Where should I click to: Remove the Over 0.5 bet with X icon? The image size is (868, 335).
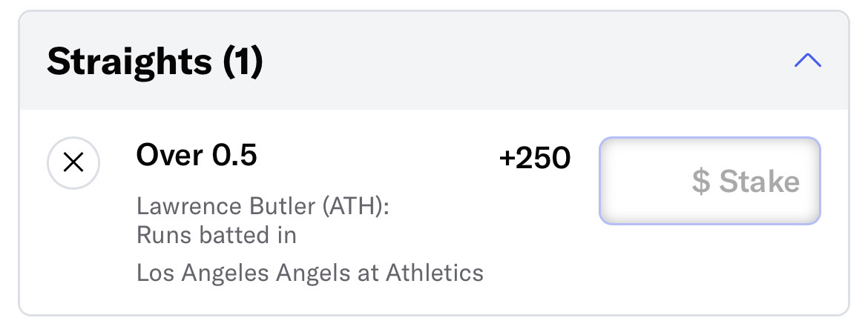coord(73,163)
